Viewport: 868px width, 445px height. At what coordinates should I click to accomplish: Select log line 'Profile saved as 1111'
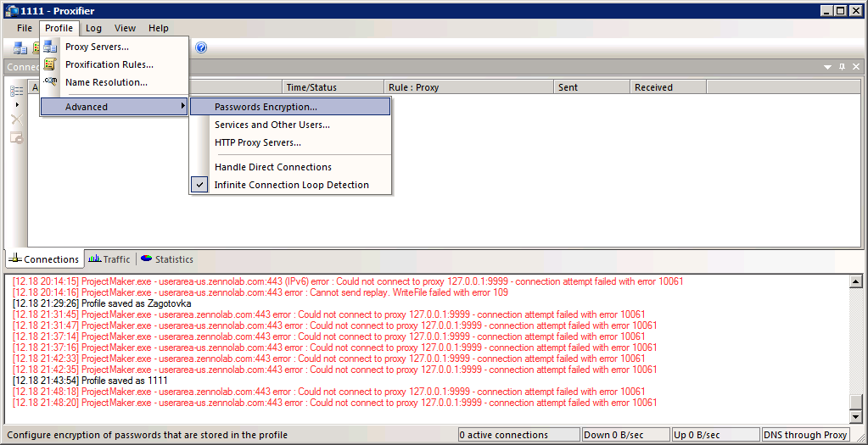(90, 381)
